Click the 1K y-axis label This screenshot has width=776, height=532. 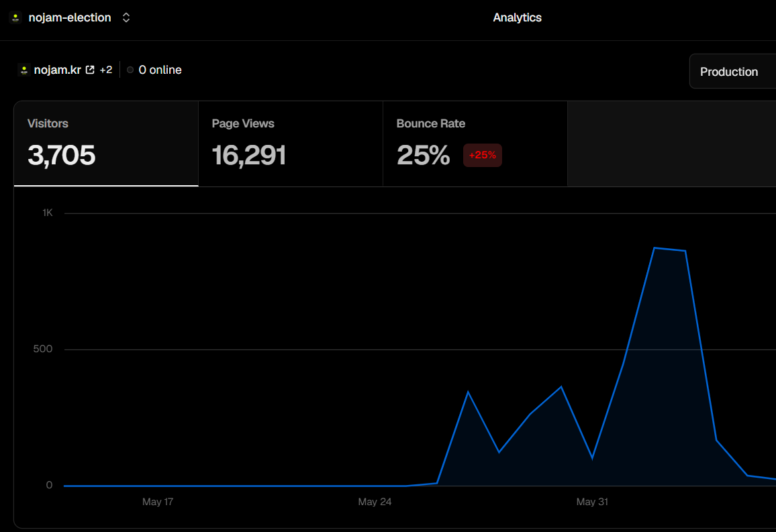coord(48,213)
